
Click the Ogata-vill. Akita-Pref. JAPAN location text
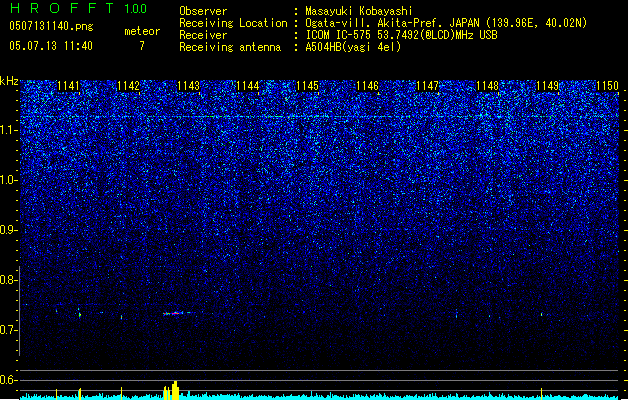(446, 23)
